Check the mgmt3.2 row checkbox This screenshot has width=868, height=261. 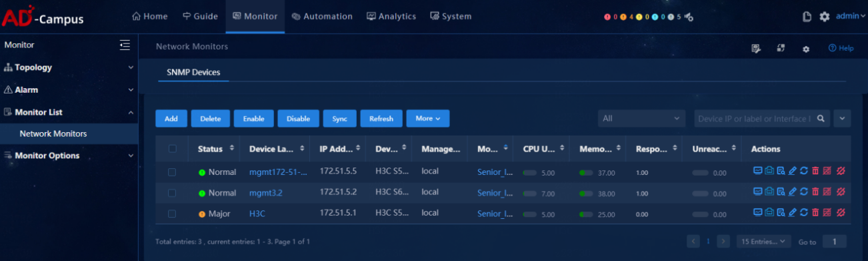(172, 192)
